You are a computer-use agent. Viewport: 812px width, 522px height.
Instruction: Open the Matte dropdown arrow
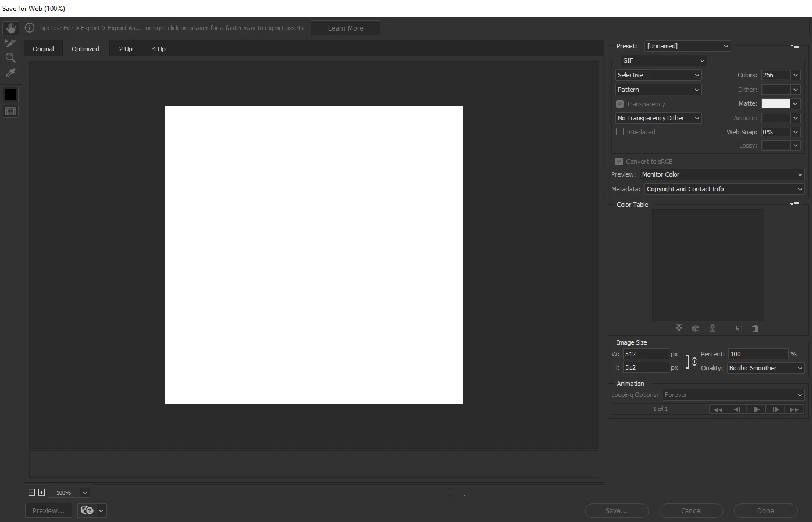tap(796, 103)
